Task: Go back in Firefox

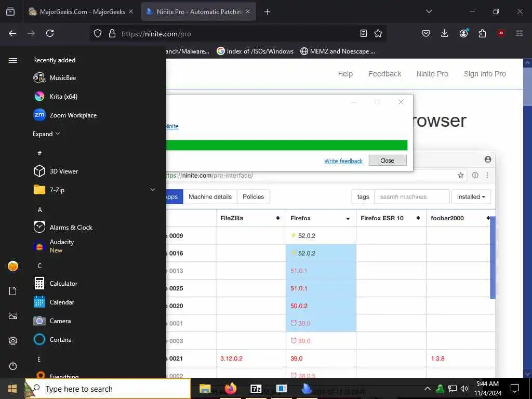Action: [12, 33]
